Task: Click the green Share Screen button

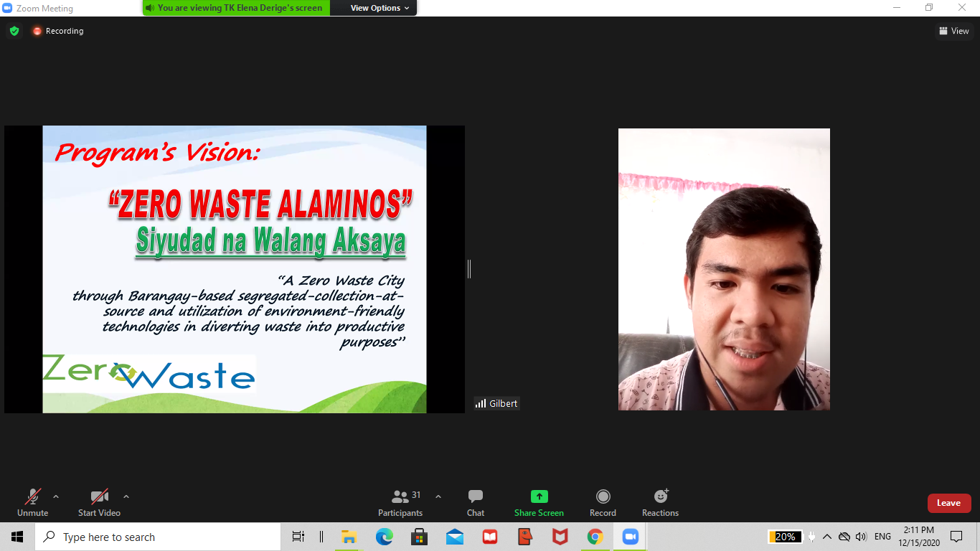Action: coord(539,502)
